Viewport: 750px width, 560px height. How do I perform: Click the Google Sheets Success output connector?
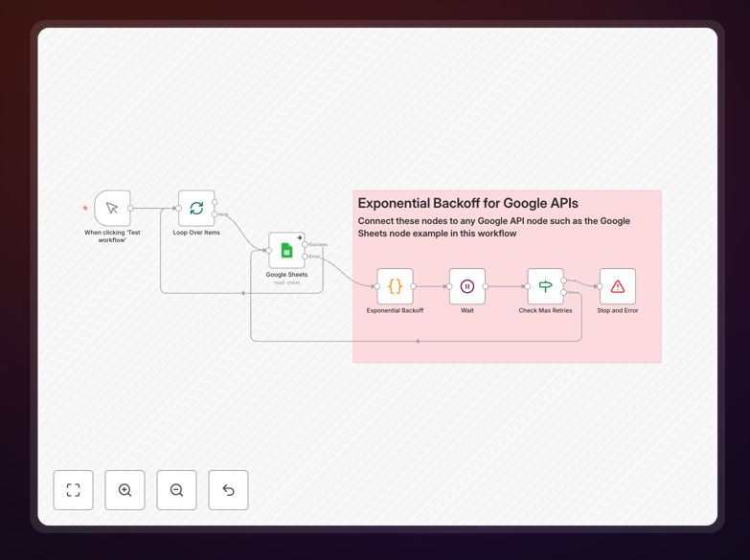(x=305, y=244)
